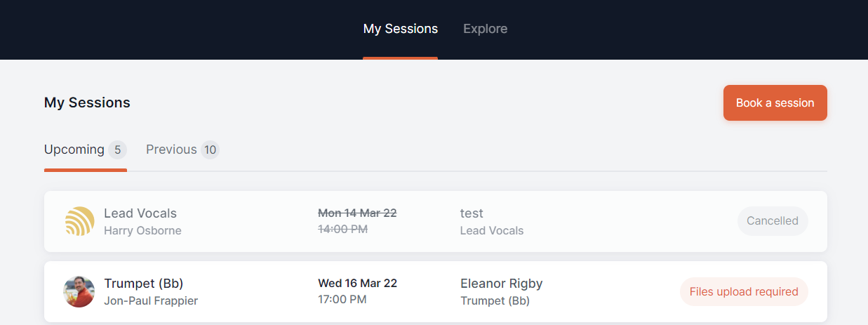
Task: Open the test session title
Action: [x=472, y=213]
